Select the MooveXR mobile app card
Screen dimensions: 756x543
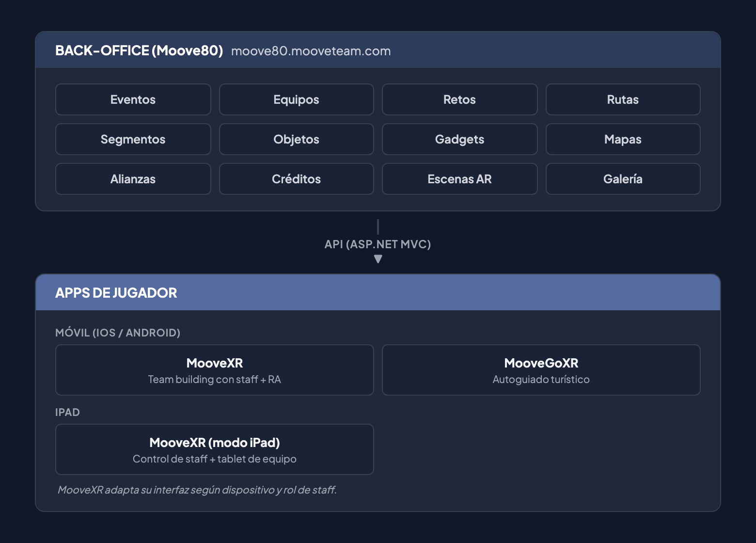coord(214,370)
